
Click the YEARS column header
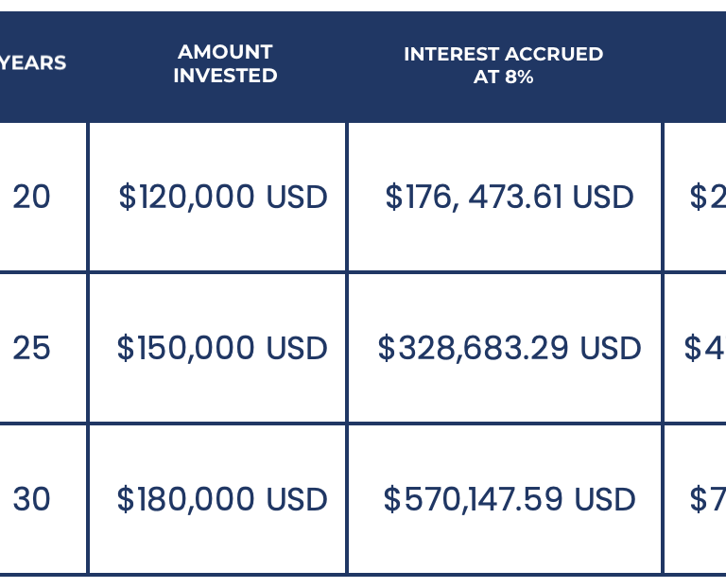pyautogui.click(x=33, y=63)
